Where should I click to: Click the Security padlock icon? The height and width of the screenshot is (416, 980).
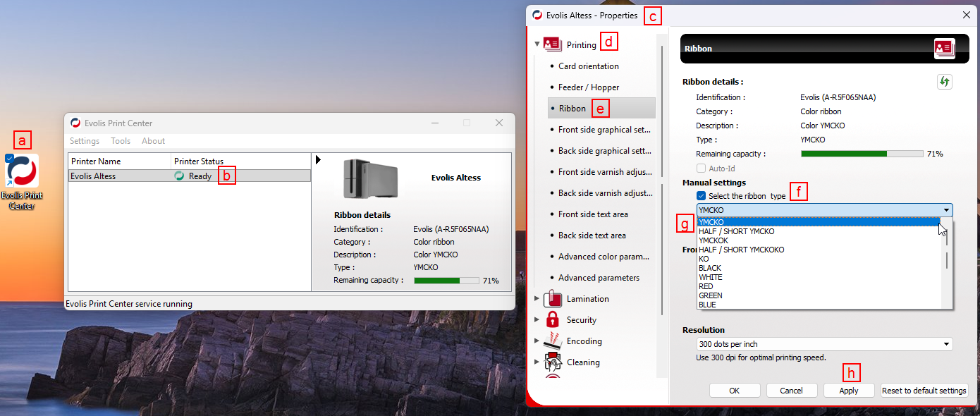click(x=553, y=319)
